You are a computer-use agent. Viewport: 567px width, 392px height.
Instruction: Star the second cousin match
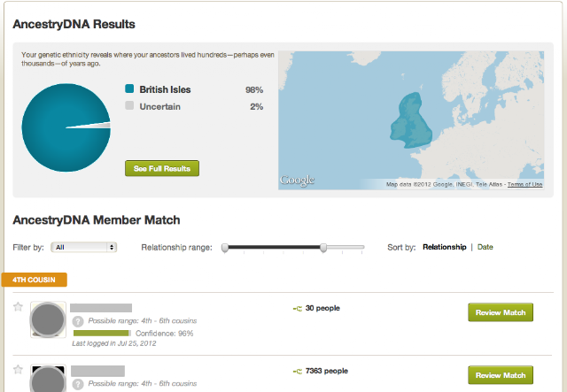coord(18,369)
